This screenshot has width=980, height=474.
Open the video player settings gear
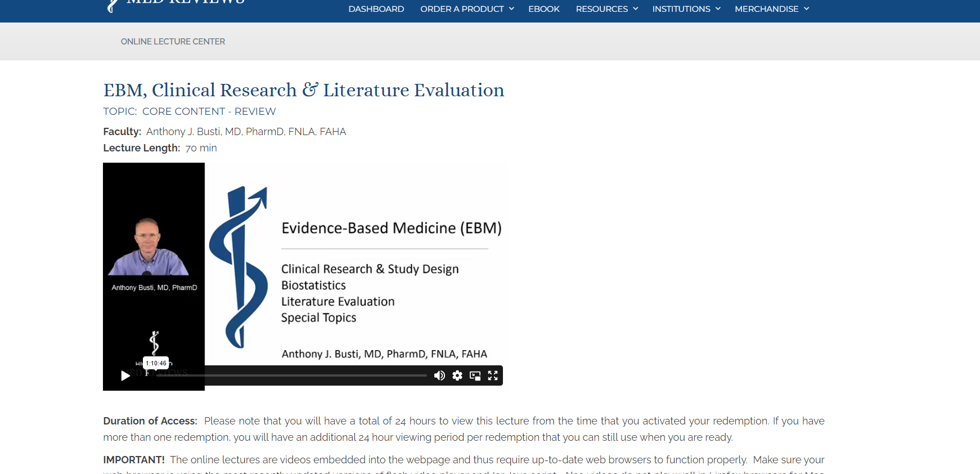457,375
